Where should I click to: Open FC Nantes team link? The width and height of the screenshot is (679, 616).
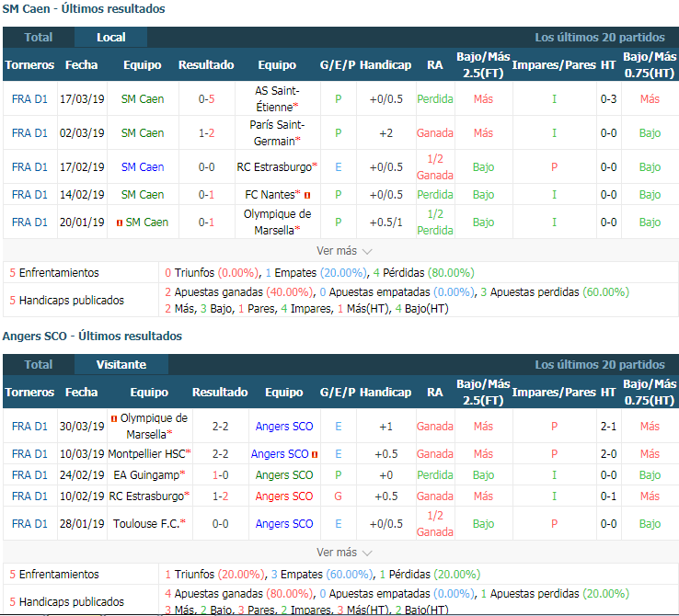[x=270, y=195]
